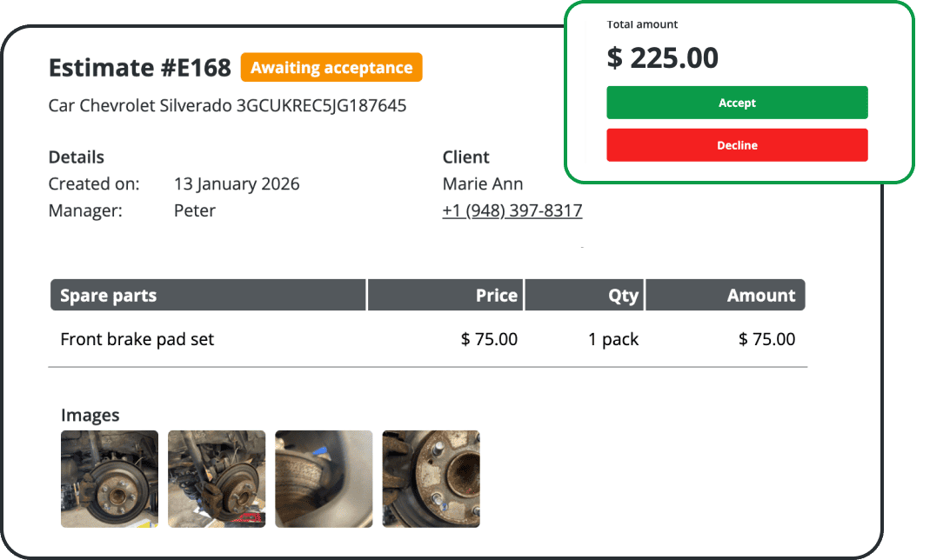Click the Awaiting acceptance status badge
950x560 pixels.
331,67
